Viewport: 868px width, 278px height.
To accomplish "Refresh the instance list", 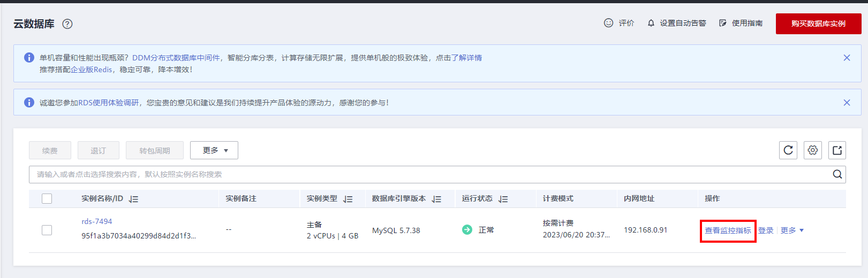I will [788, 150].
